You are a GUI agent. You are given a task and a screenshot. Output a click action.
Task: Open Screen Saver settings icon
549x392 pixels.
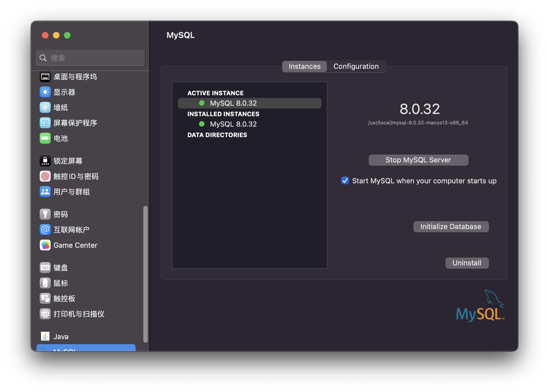coord(45,123)
